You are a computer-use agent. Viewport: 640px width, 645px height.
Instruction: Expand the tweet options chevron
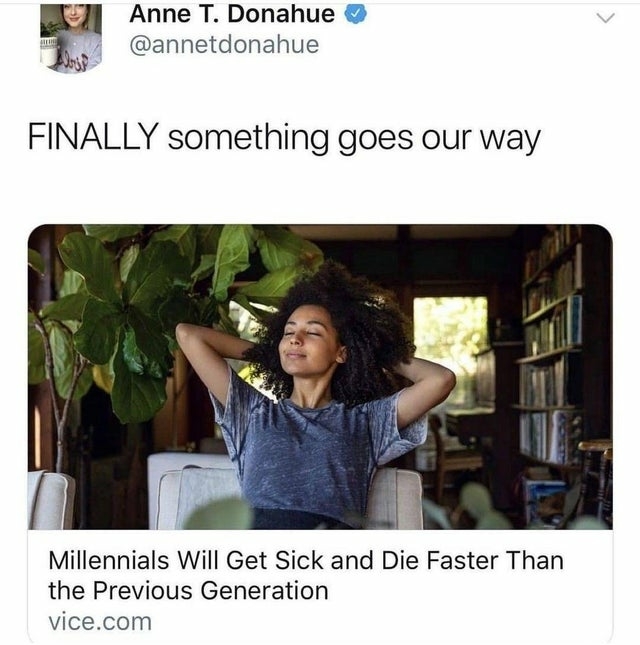[x=605, y=18]
